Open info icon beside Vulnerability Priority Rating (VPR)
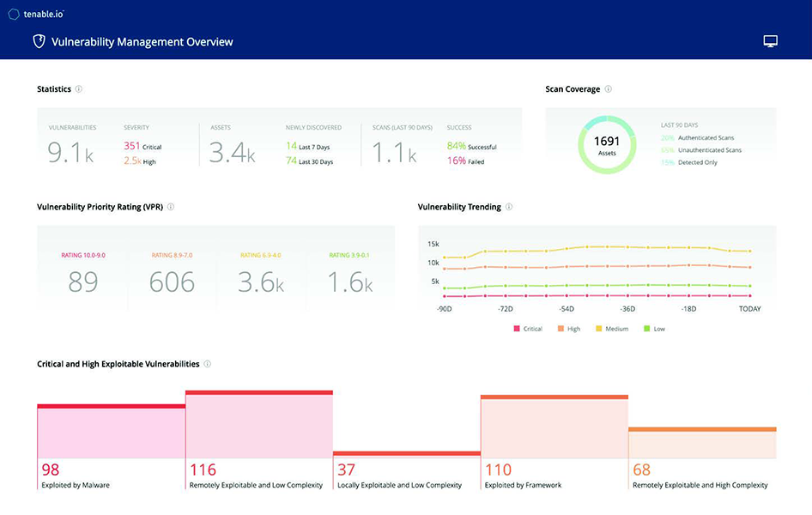Screen dimensions: 812x515 coord(171,207)
